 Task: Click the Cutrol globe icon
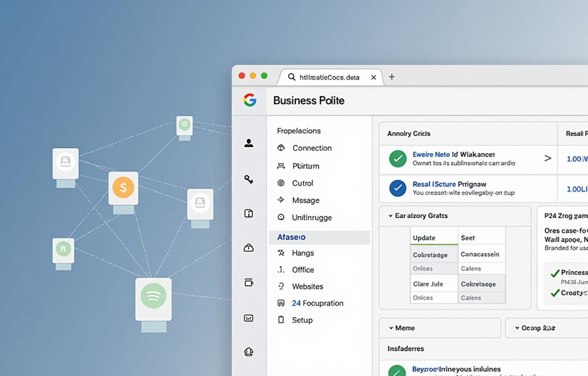[x=282, y=183]
